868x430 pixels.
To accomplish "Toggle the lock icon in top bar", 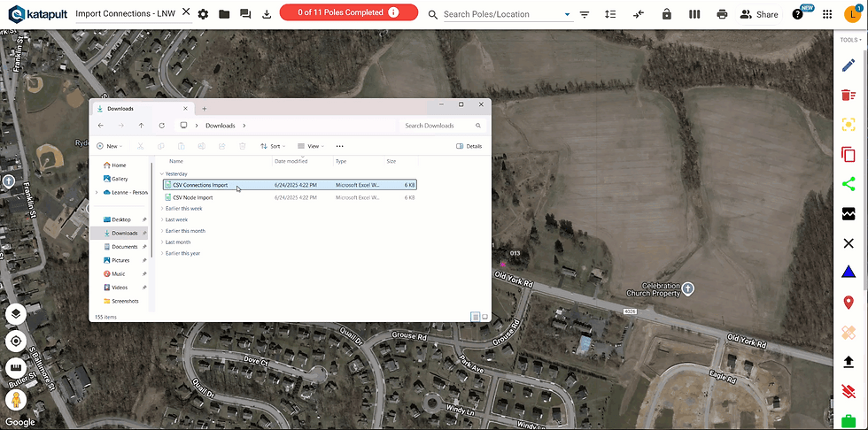I will 666,14.
